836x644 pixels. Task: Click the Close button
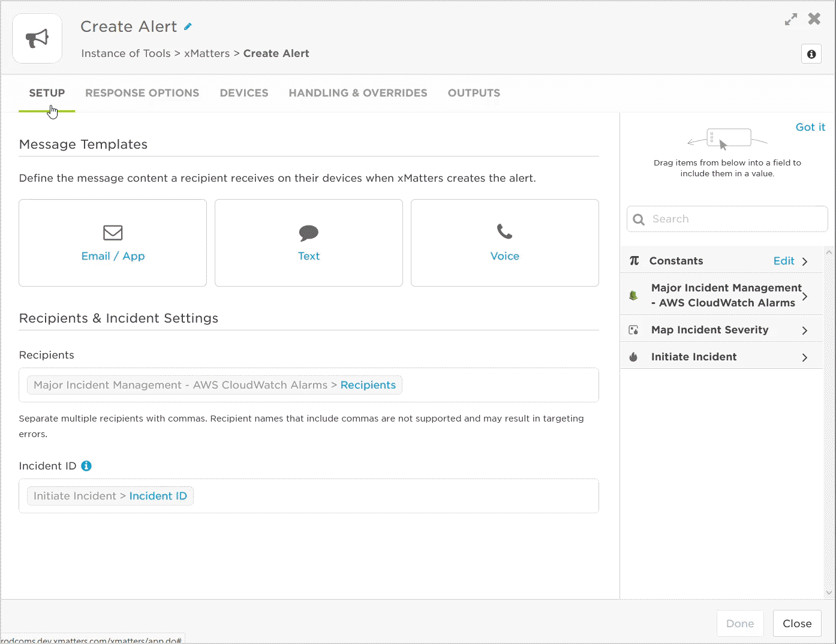pyautogui.click(x=797, y=624)
